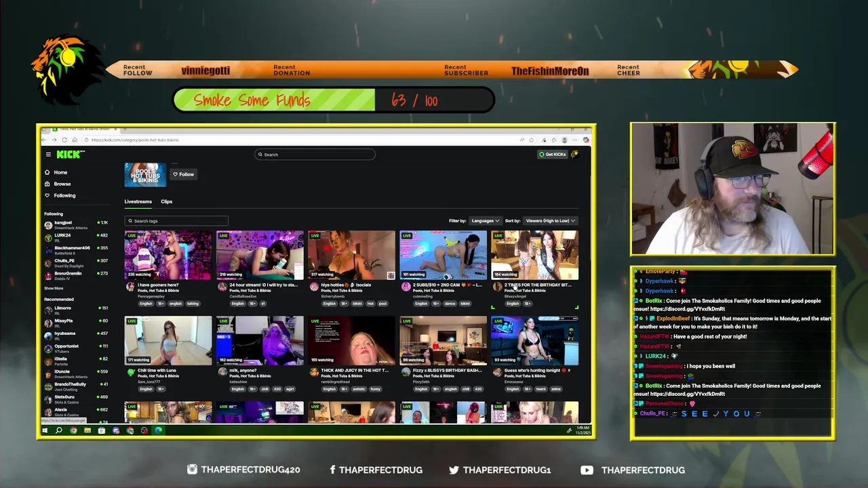Open the Languages filter dropdown

pyautogui.click(x=485, y=220)
